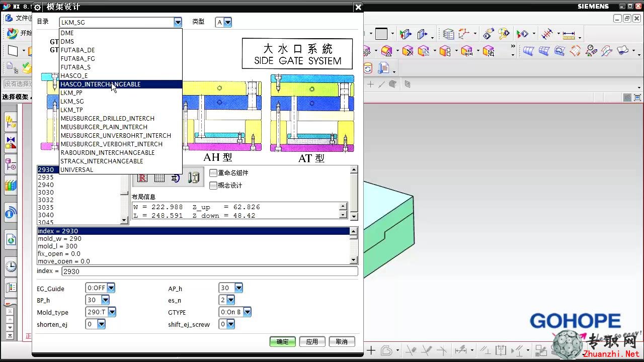Choose MEUSBURGER_PLAIN_INTERCH from the list
Image resolution: width=644 pixels, height=362 pixels.
[120, 127]
